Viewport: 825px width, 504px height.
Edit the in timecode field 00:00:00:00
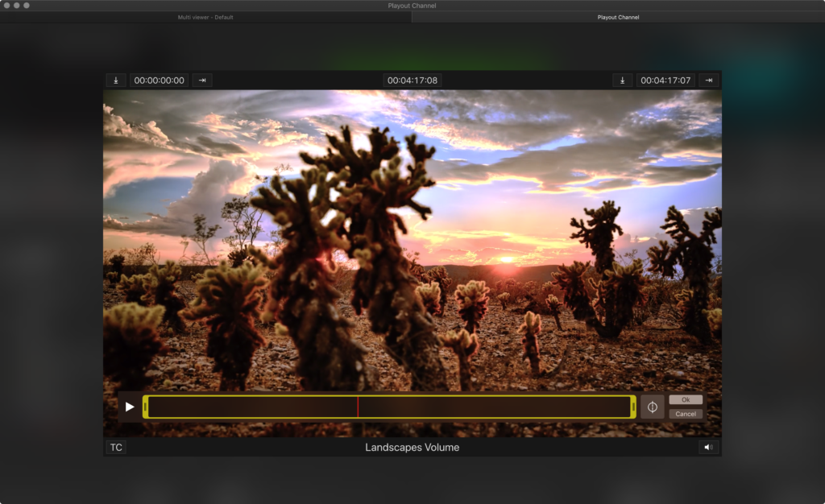click(159, 81)
